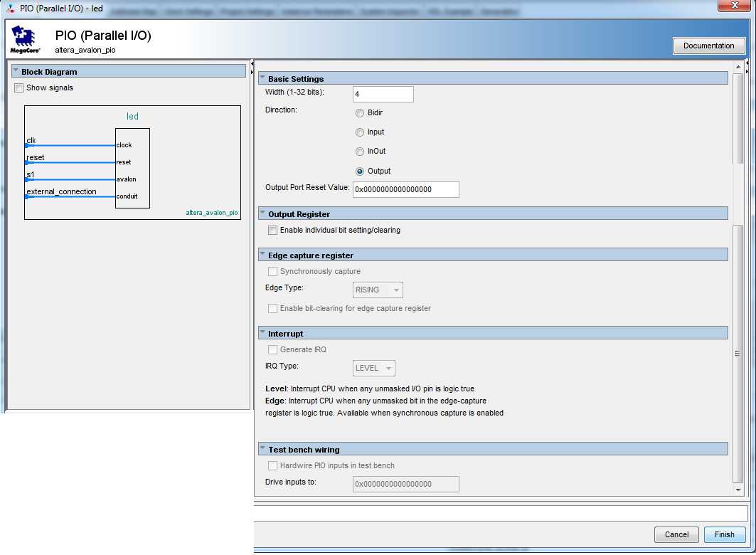
Task: Collapse the Interrupt section
Action: 262,332
